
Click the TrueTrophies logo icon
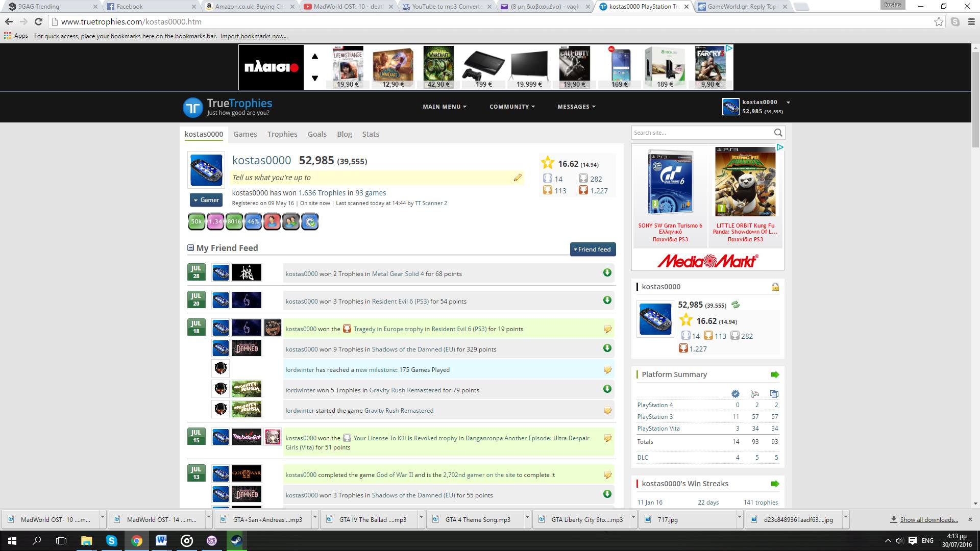pyautogui.click(x=193, y=107)
